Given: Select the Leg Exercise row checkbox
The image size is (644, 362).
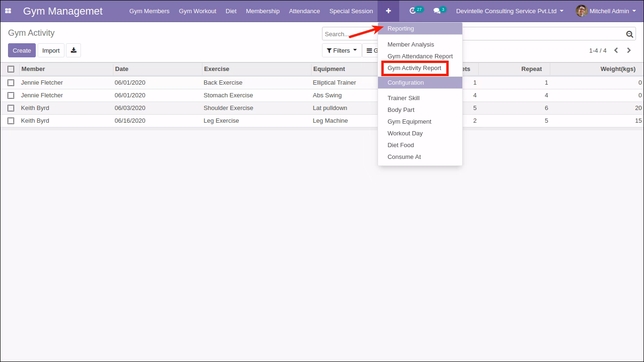Looking at the screenshot, I should tap(11, 121).
